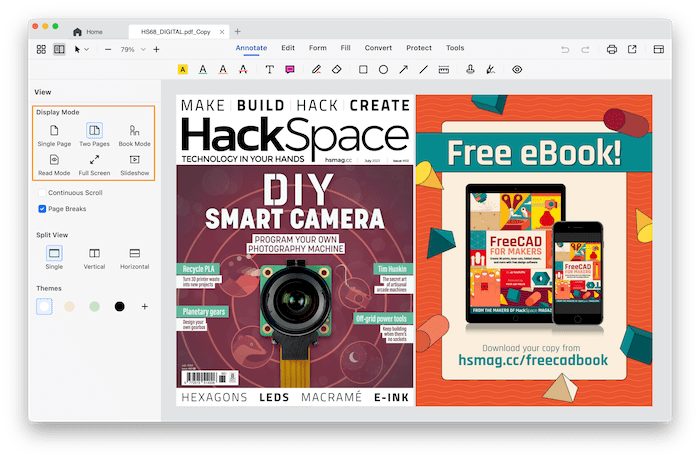The width and height of the screenshot is (700, 459).
Task: Click the Print icon
Action: [x=611, y=48]
